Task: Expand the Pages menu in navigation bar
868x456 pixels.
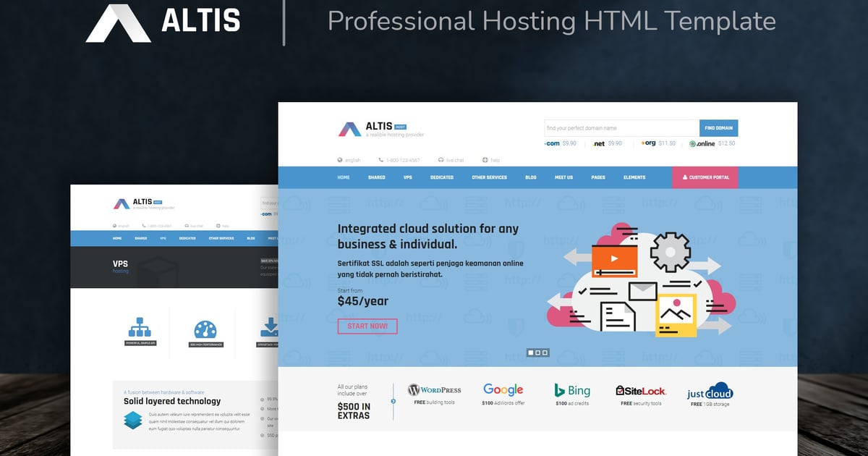Action: [x=597, y=177]
